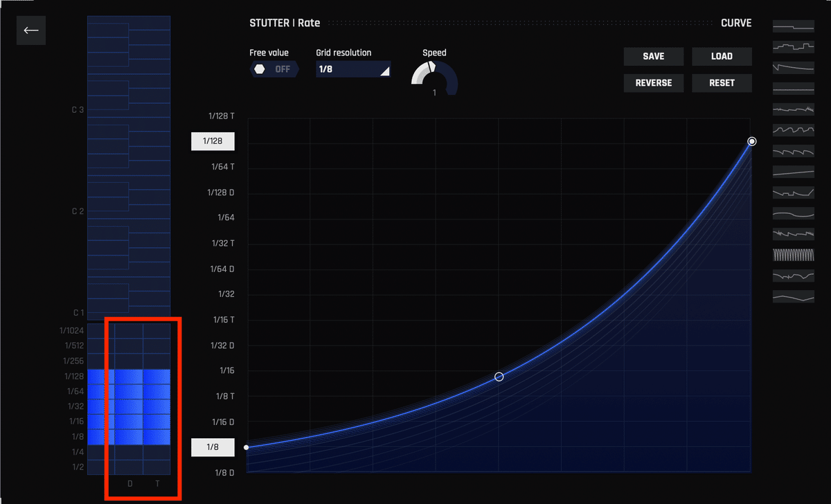Viewport: 831px width, 504px height.
Task: Toggle the 1/512 dotted rate cell
Action: click(x=129, y=346)
